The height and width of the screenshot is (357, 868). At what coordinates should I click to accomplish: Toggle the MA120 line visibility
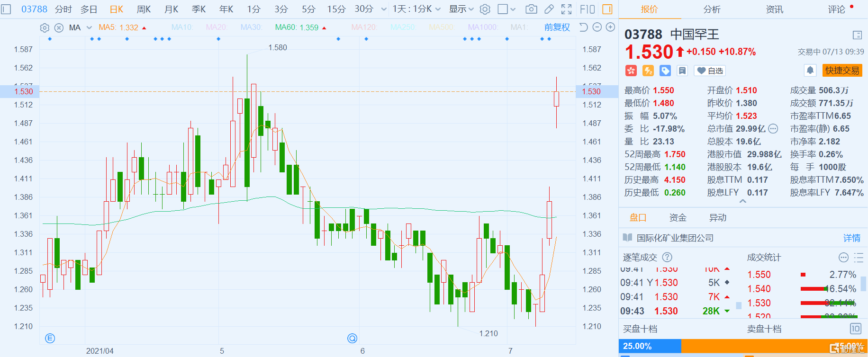[x=364, y=27]
